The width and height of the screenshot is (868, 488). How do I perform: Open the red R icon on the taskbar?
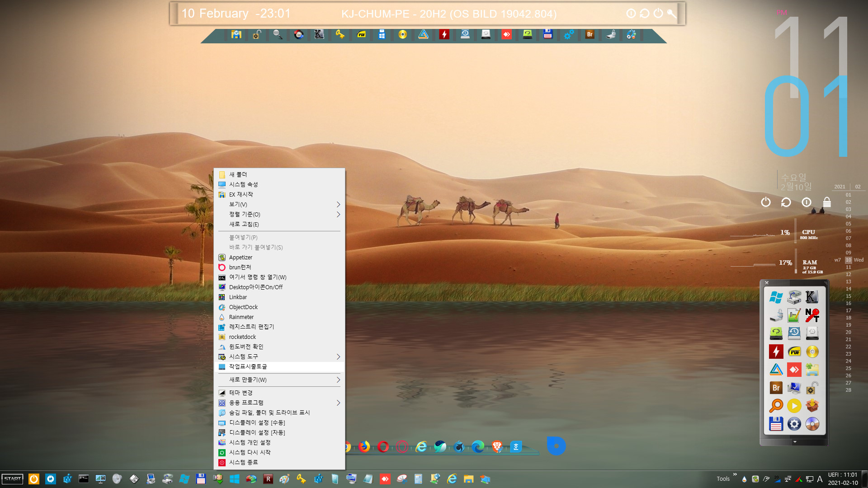pos(268,479)
